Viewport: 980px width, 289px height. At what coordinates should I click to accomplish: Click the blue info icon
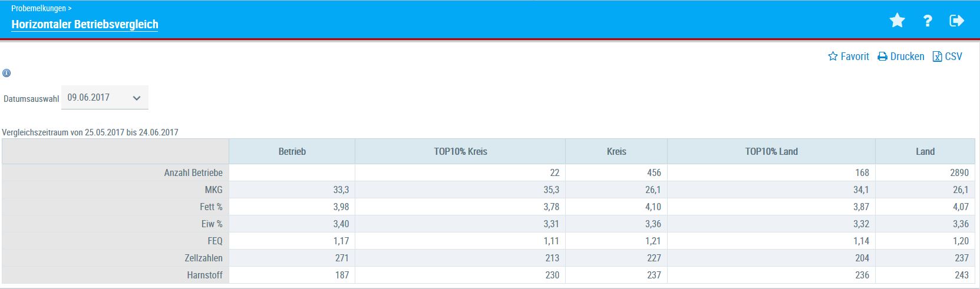6,73
